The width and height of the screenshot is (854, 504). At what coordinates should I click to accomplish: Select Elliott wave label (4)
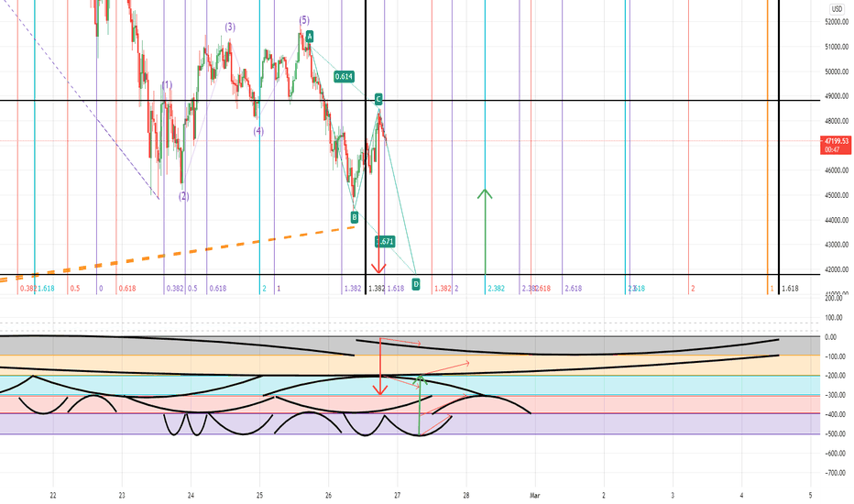(258, 131)
